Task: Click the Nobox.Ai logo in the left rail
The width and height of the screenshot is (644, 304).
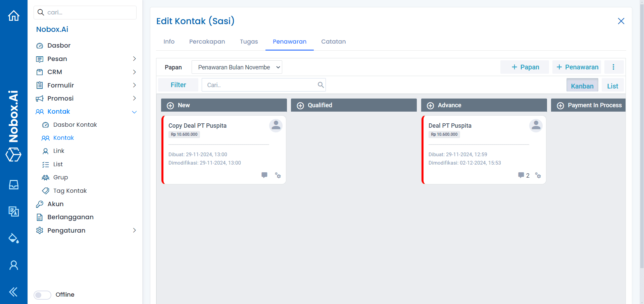Action: 13,155
